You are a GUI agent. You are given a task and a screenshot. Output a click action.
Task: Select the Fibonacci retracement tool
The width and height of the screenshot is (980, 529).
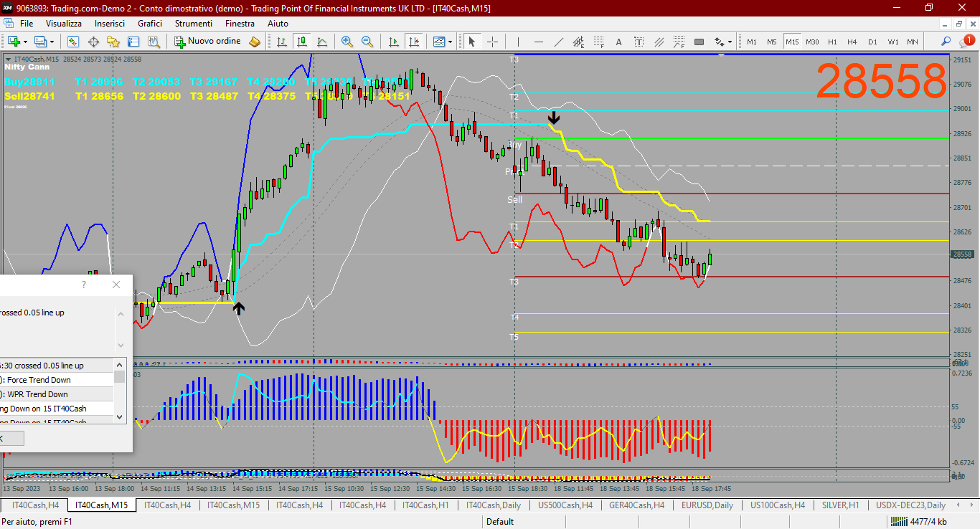pos(598,42)
